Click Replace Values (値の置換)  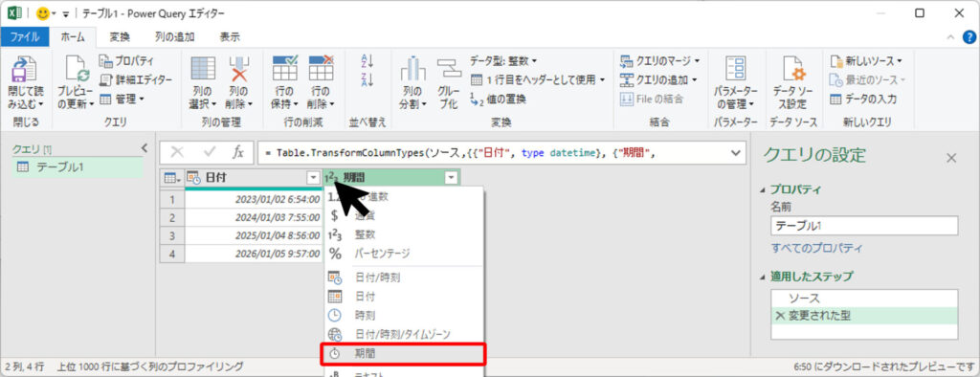point(498,99)
